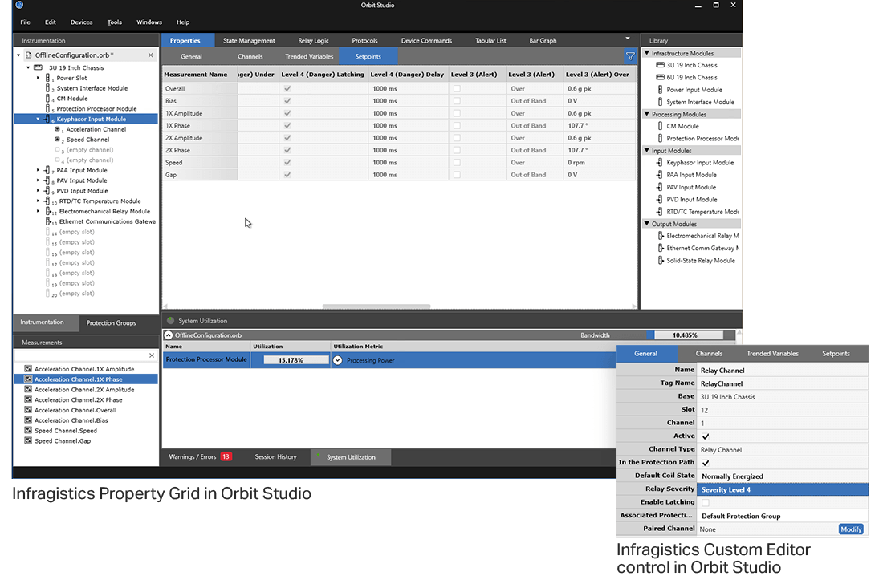
Task: Collapse Infrastructure Modules section in Library
Action: click(647, 53)
